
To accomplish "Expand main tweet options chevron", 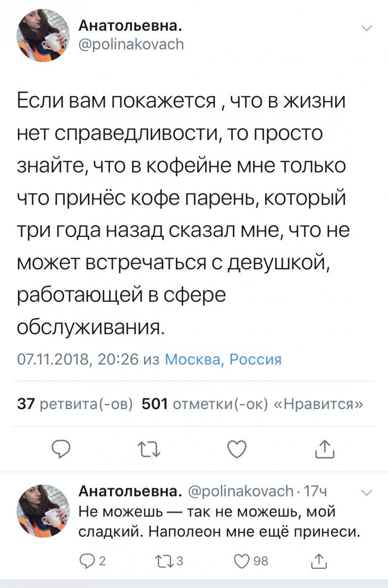I will coord(367,28).
